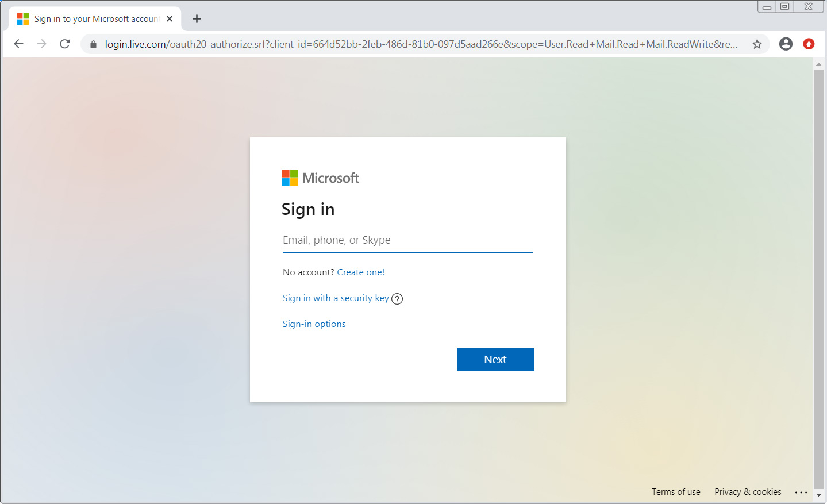Click the Sign in heading text
Screen dimensions: 827x504
point(308,209)
